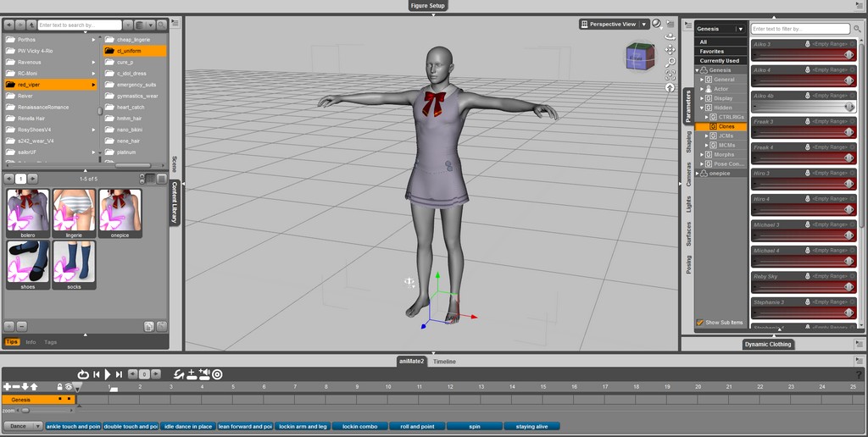Click the target circle icon in aniMate2

coord(218,374)
